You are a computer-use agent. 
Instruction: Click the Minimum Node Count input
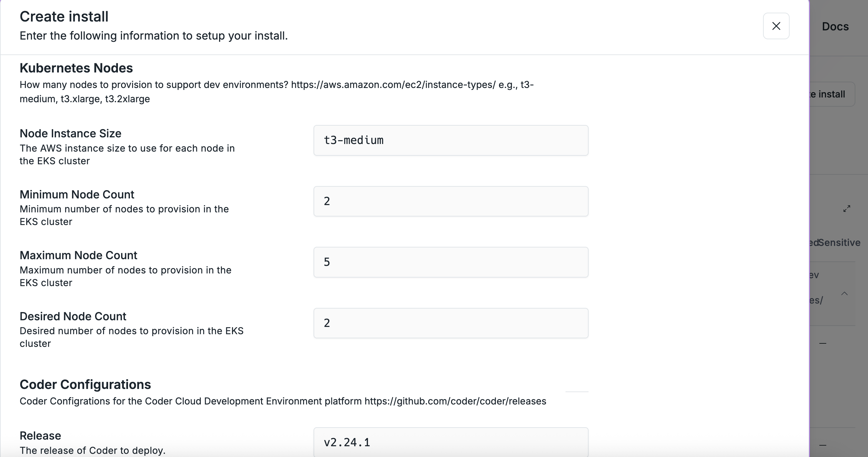coord(451,201)
